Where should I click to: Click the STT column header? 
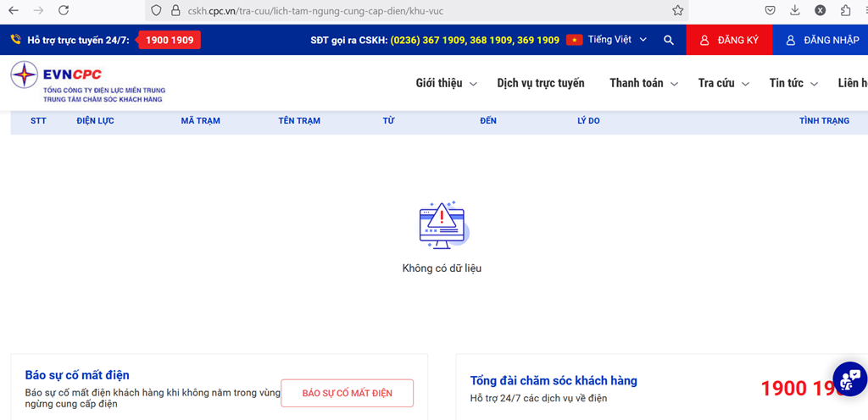click(x=38, y=121)
